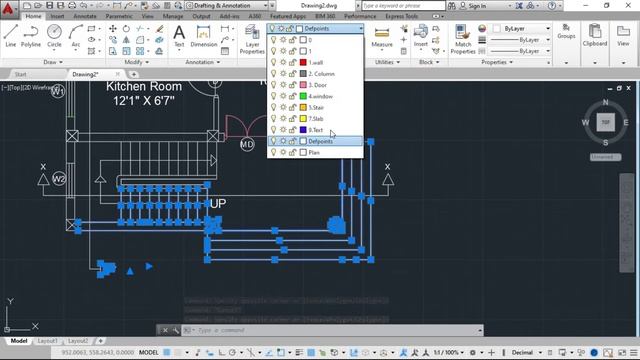This screenshot has width=640, height=360.
Task: Toggle lightbulb visibility of 3. Door layer
Action: click(273, 85)
